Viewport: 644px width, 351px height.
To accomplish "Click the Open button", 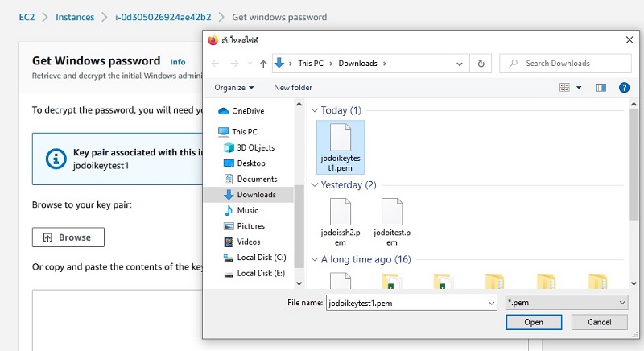I will (x=534, y=322).
